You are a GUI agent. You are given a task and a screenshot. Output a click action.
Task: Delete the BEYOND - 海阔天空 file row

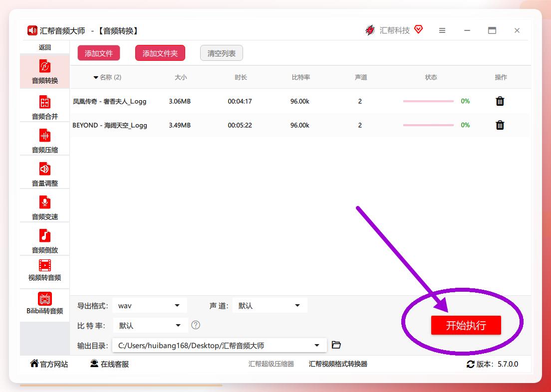[500, 125]
